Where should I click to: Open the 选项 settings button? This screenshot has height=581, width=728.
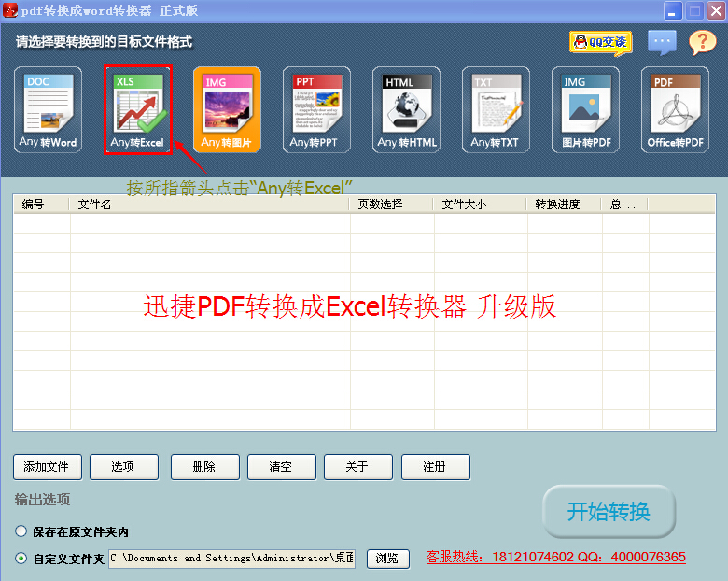click(x=124, y=467)
